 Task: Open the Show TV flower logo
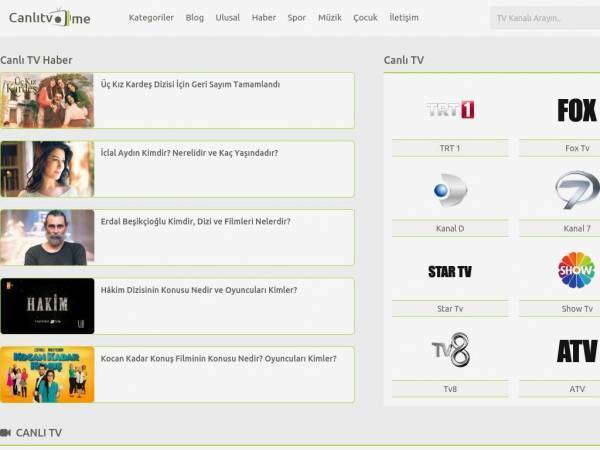point(577,270)
